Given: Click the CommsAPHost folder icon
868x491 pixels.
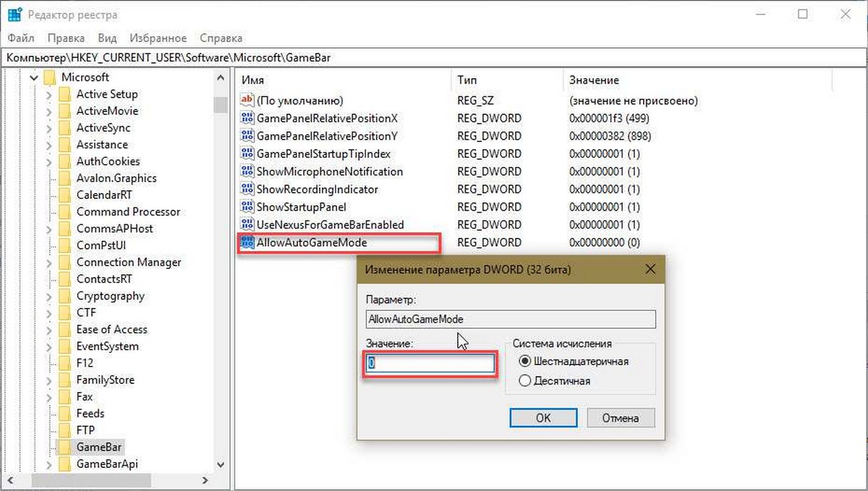Looking at the screenshot, I should [x=64, y=229].
